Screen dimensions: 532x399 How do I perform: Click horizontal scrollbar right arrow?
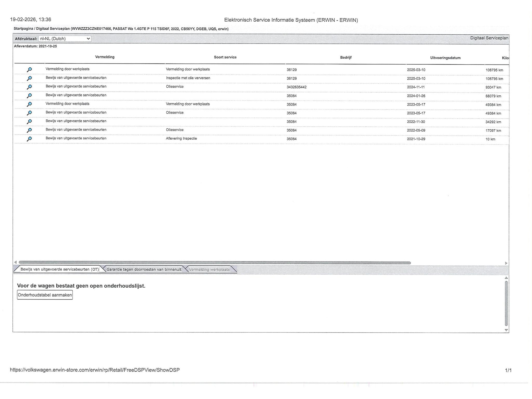pos(506,263)
